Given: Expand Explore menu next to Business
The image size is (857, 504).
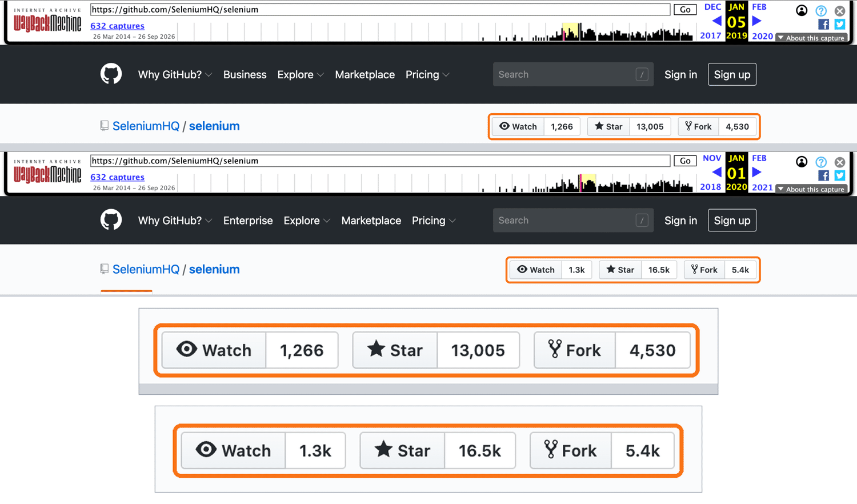Looking at the screenshot, I should tap(301, 74).
